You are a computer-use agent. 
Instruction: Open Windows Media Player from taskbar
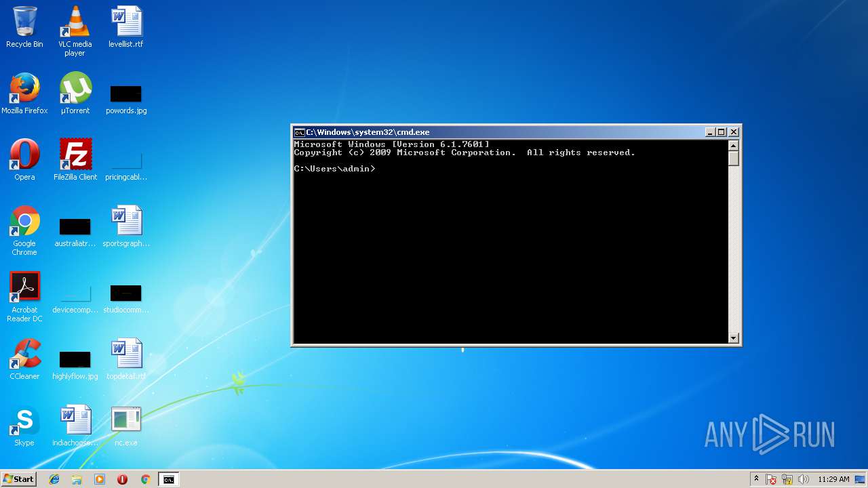coord(100,479)
